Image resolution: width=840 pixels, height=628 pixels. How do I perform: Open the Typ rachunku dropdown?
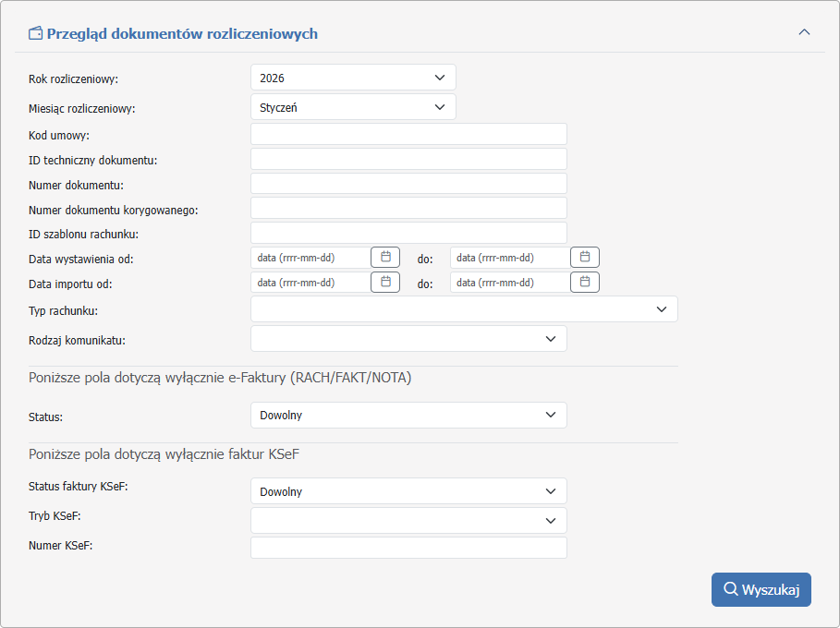click(x=464, y=309)
